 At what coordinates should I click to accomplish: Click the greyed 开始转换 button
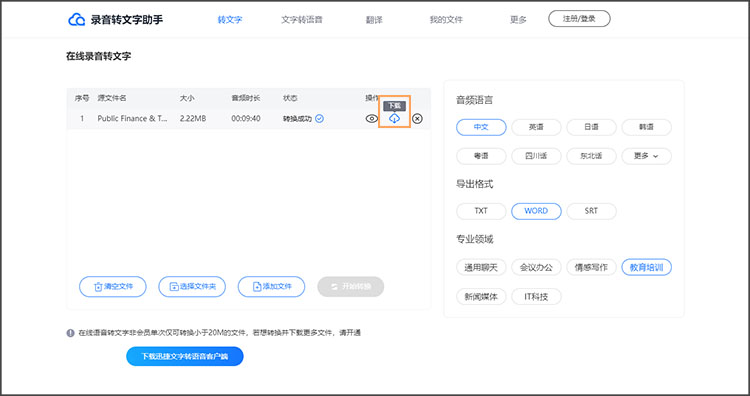pyautogui.click(x=351, y=286)
